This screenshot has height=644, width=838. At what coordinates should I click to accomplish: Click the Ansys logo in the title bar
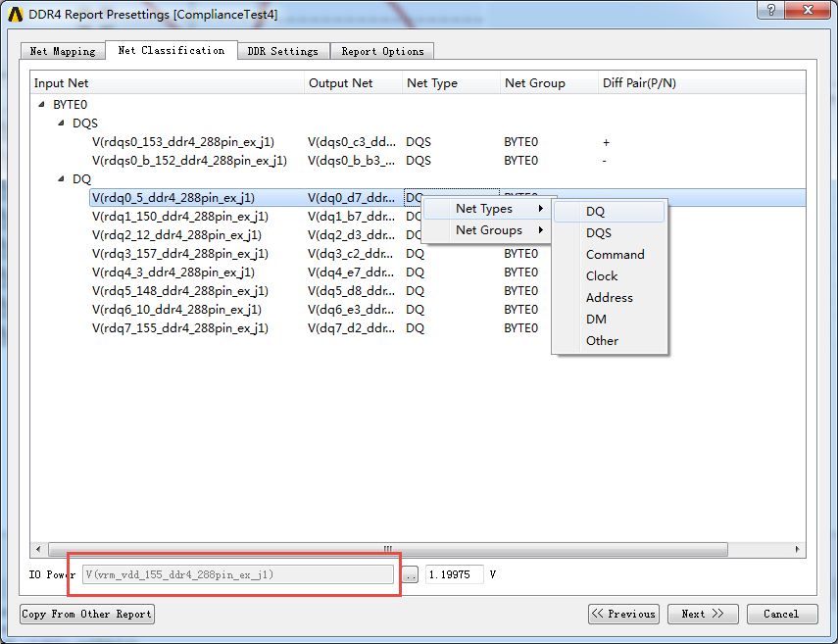(x=16, y=15)
